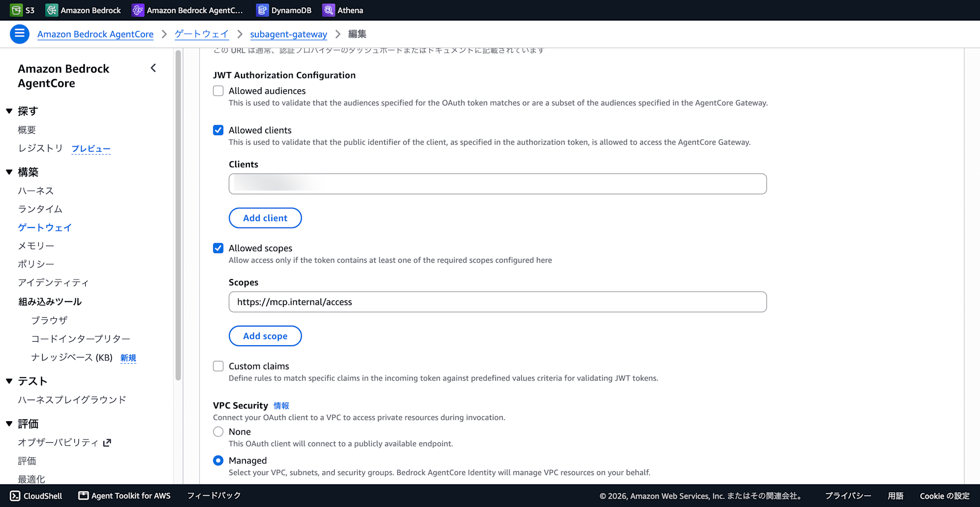
Task: Collapse the テスト navigation section
Action: (x=9, y=381)
